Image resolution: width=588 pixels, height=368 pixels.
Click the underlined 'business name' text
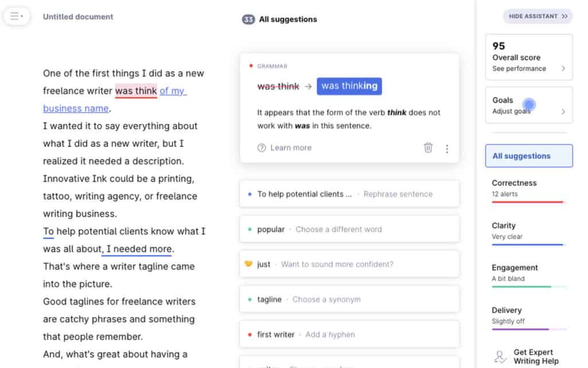coord(76,109)
